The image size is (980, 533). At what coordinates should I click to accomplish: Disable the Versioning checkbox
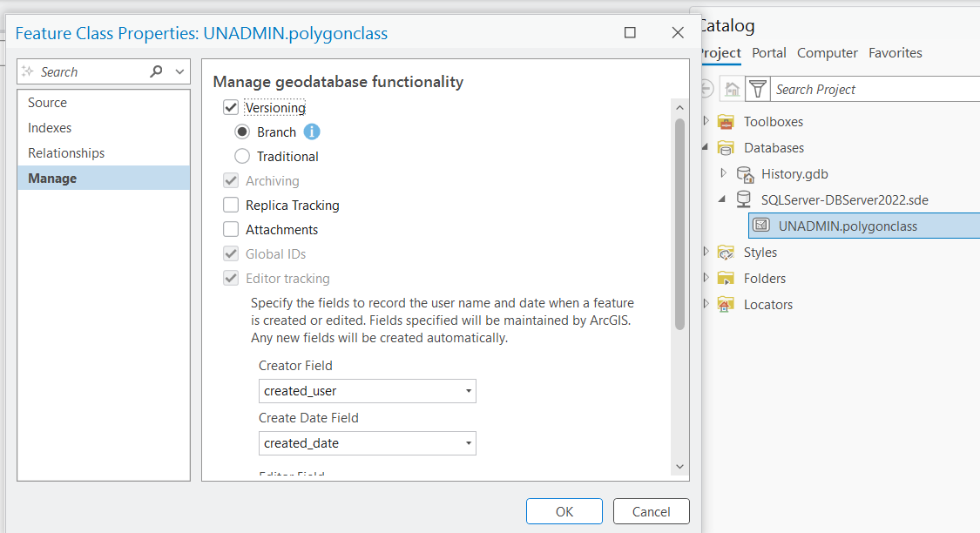click(231, 107)
